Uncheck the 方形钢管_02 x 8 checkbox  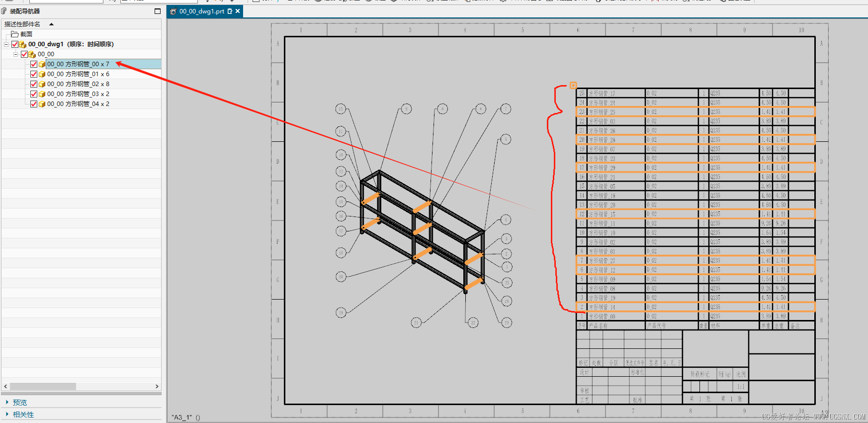point(34,84)
